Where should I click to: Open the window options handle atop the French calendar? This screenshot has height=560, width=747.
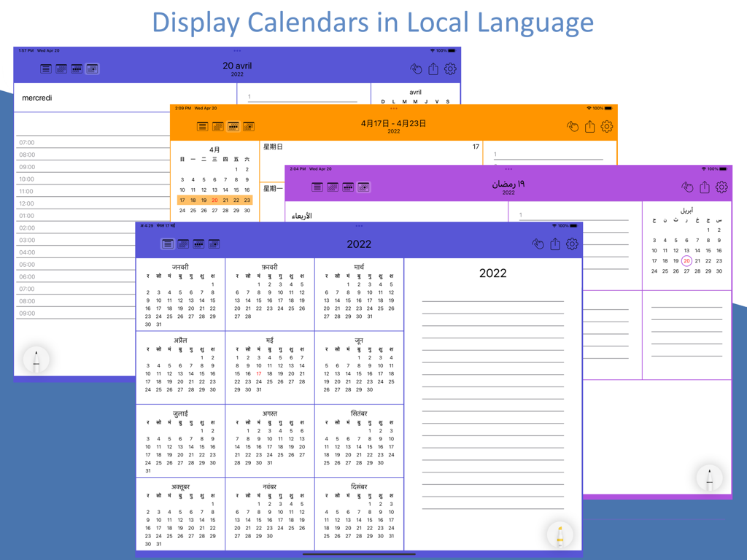237,50
